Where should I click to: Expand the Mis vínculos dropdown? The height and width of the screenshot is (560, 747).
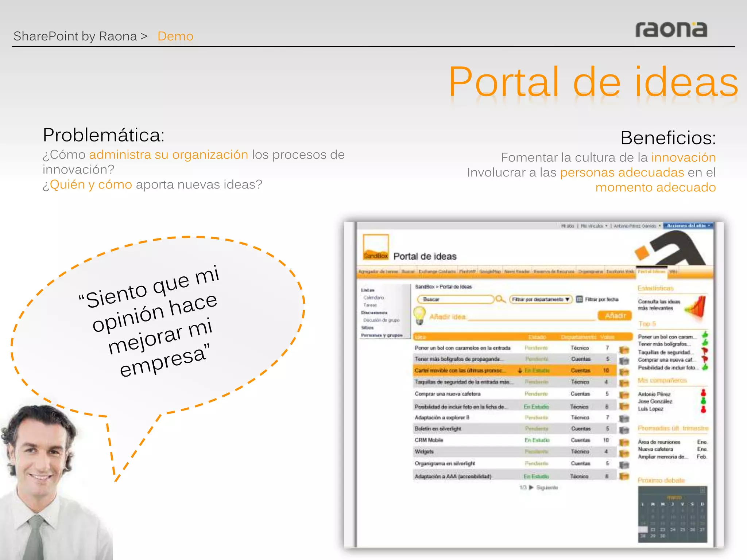pos(594,226)
